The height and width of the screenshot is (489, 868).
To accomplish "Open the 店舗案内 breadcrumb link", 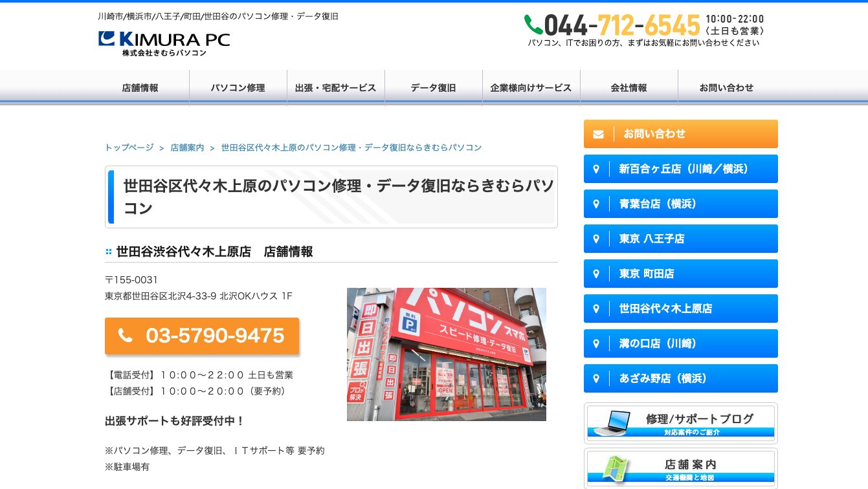I will [187, 147].
